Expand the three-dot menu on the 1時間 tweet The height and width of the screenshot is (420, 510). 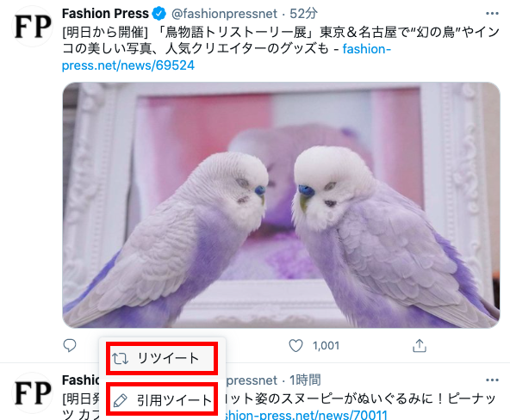click(x=492, y=380)
